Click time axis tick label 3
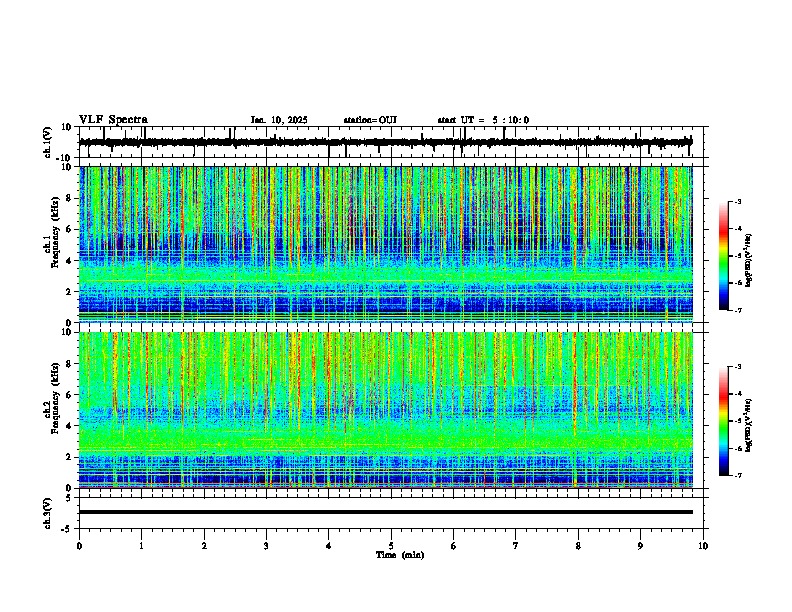Screen dimensions: 792x612 (266, 546)
